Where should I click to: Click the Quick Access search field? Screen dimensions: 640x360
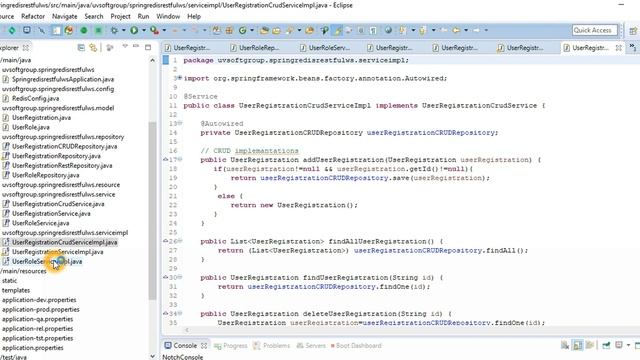[594, 30]
